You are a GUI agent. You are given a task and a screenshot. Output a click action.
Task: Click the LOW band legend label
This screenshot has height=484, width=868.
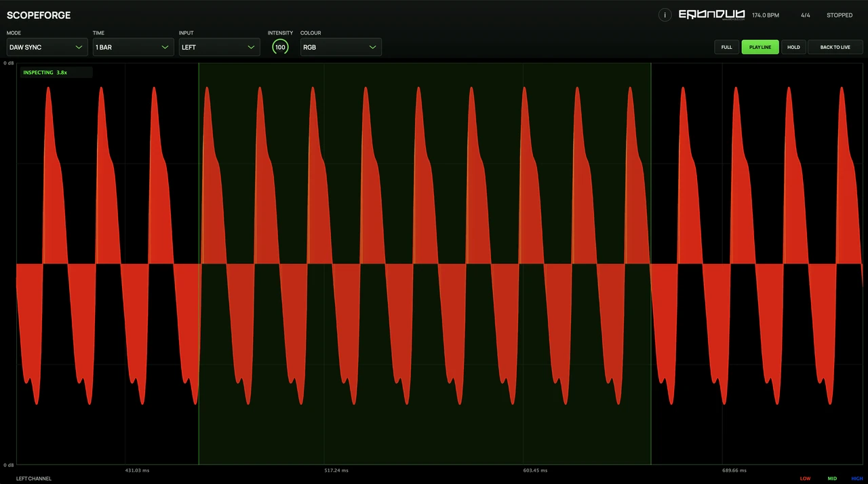(x=805, y=479)
